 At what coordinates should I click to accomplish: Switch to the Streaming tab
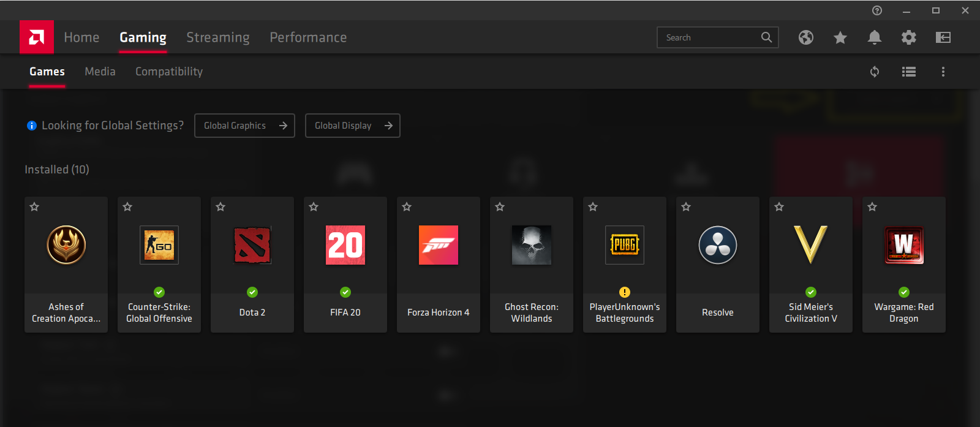point(218,37)
